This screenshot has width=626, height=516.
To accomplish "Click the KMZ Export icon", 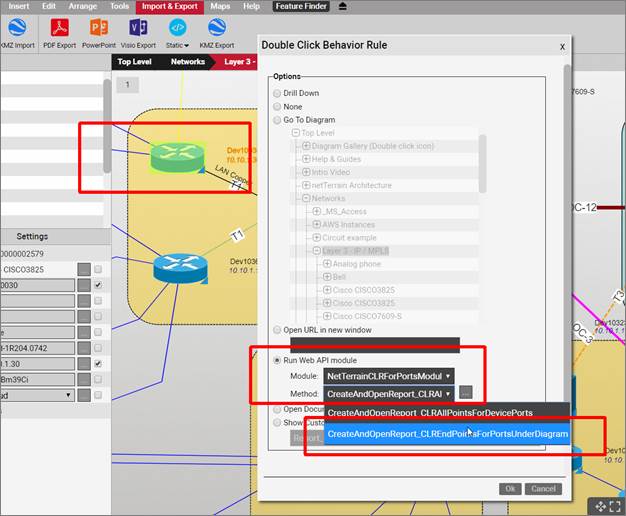I will (217, 28).
